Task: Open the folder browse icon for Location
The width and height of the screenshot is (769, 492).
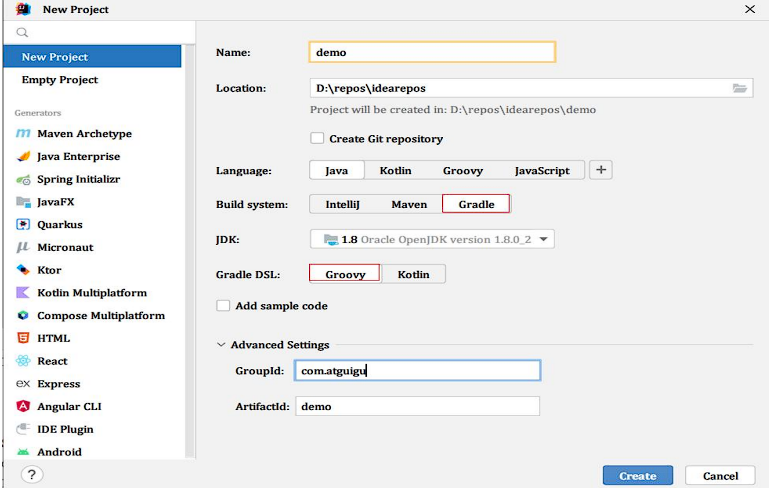Action: tap(740, 88)
